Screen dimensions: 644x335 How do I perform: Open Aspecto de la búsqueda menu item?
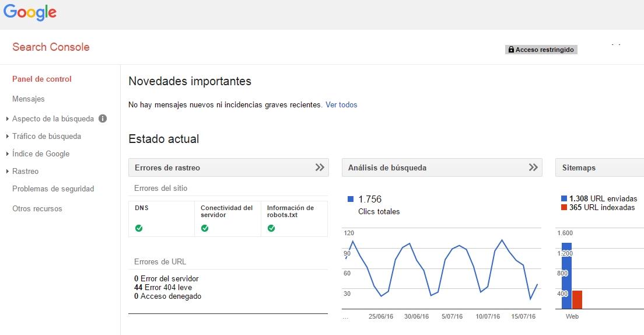click(x=53, y=119)
